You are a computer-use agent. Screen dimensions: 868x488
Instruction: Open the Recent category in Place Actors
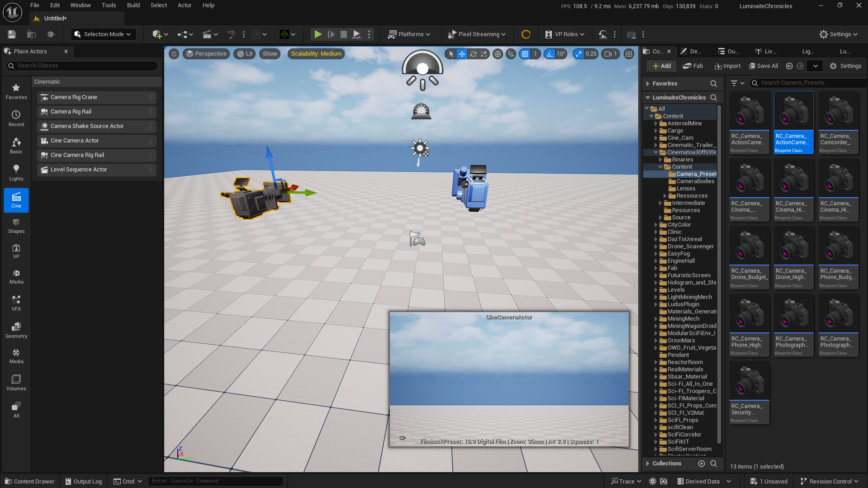click(x=16, y=118)
